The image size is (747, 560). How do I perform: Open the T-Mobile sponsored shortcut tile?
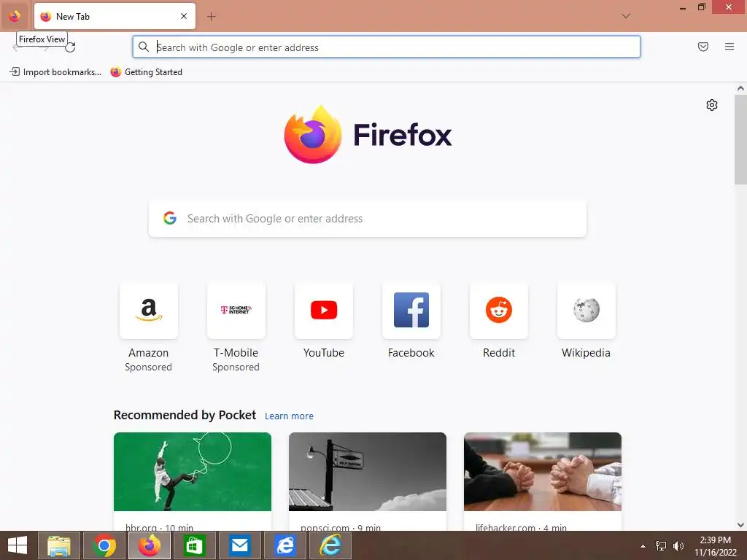(236, 311)
